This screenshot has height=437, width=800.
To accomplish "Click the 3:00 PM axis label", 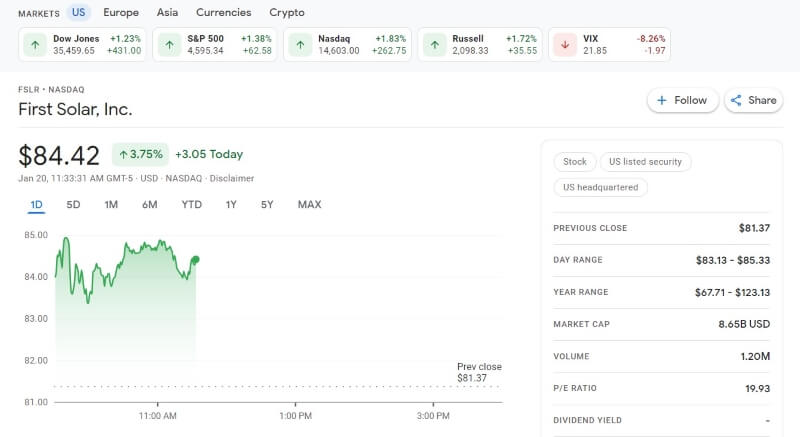I will (433, 416).
